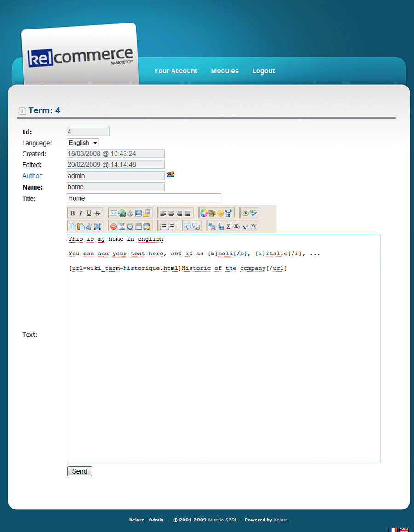Image resolution: width=414 pixels, height=532 pixels.
Task: Insert email link with envelope icon
Action: point(114,213)
